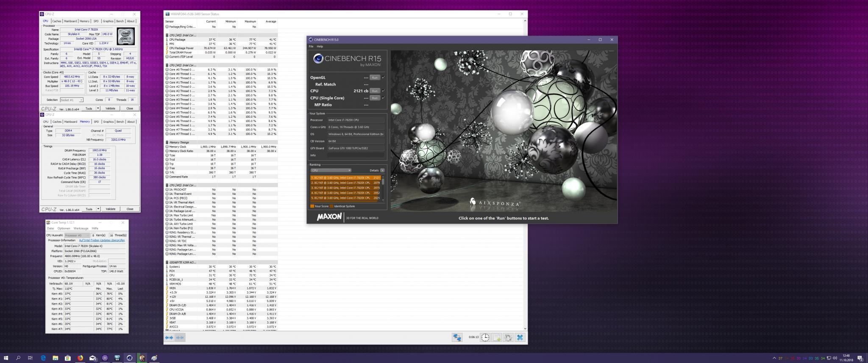Collapse the Memory Timings sensor group
Viewport: 868px width, 363px height.
click(167, 142)
